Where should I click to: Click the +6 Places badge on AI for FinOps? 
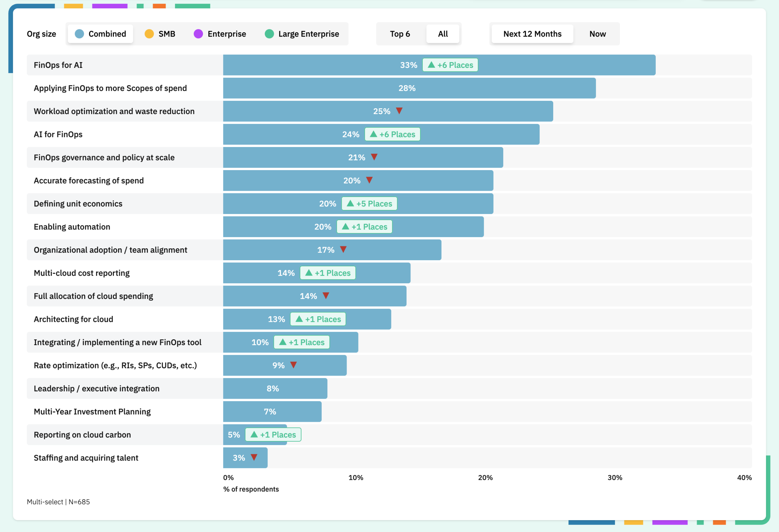click(392, 135)
